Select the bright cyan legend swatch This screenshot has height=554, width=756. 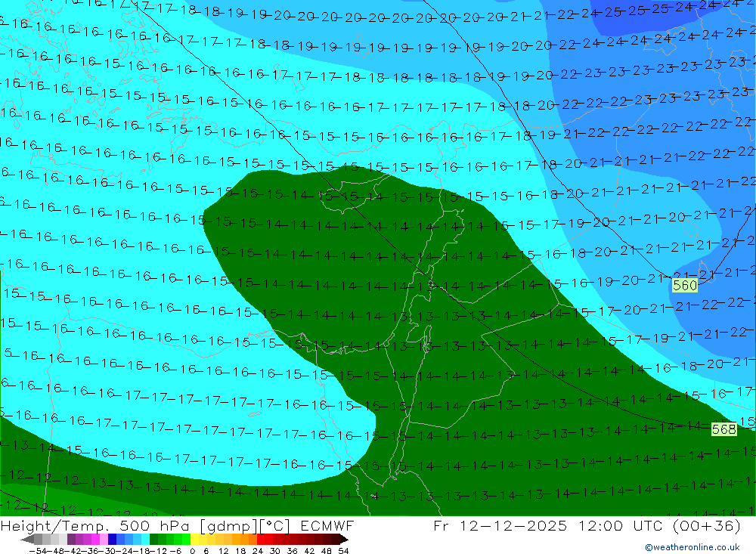pyautogui.click(x=145, y=539)
